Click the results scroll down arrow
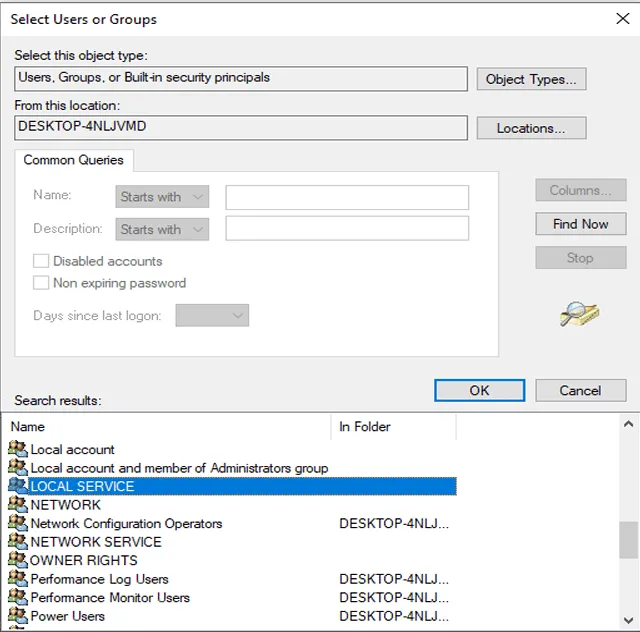 (x=629, y=621)
